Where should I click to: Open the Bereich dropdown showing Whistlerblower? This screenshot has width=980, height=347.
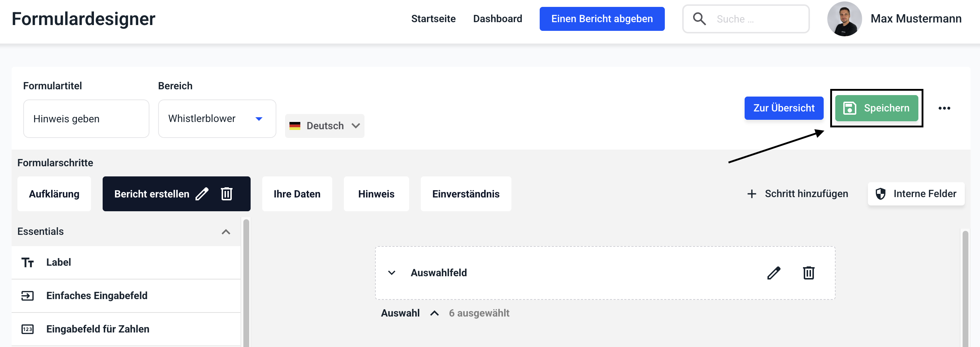(217, 118)
